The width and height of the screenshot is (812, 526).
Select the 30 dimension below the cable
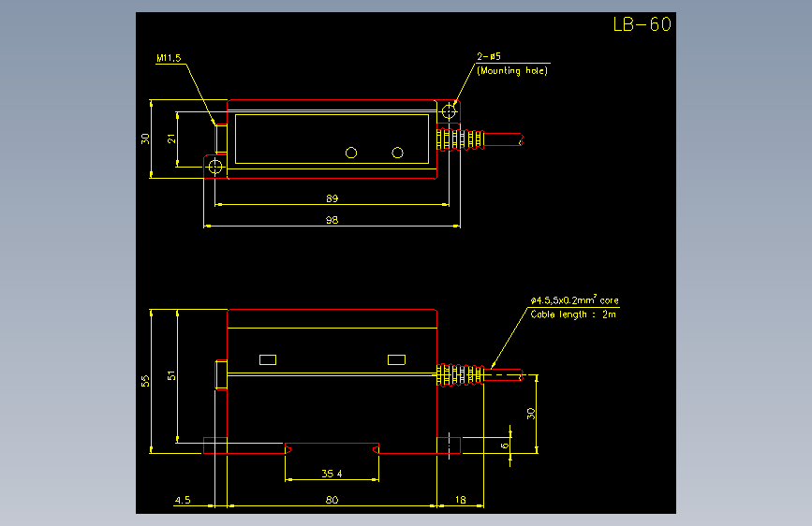(531, 414)
